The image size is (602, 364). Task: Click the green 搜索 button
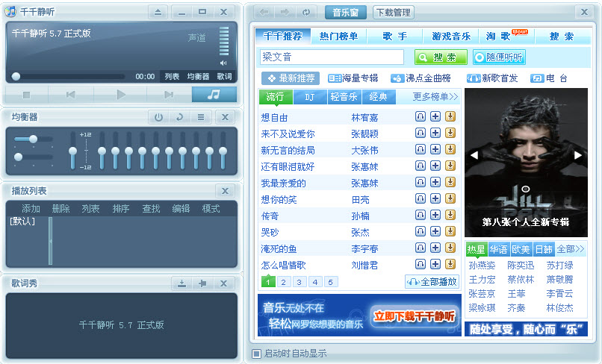(441, 57)
